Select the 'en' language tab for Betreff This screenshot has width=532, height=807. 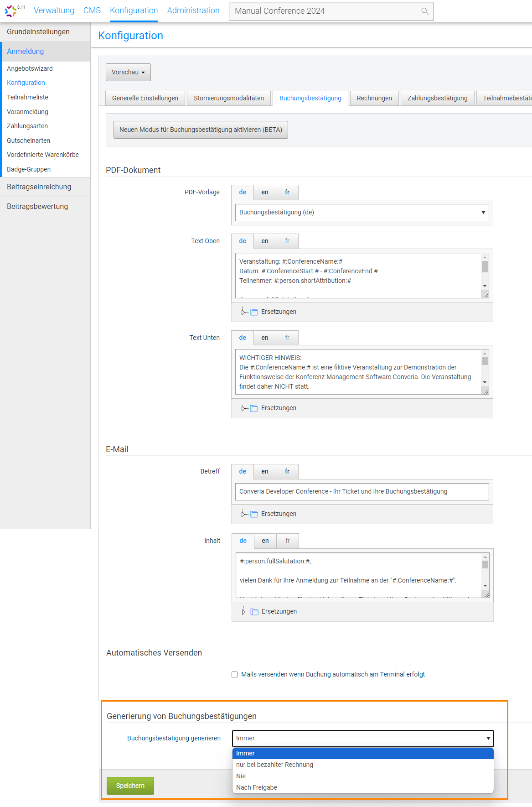click(x=264, y=471)
